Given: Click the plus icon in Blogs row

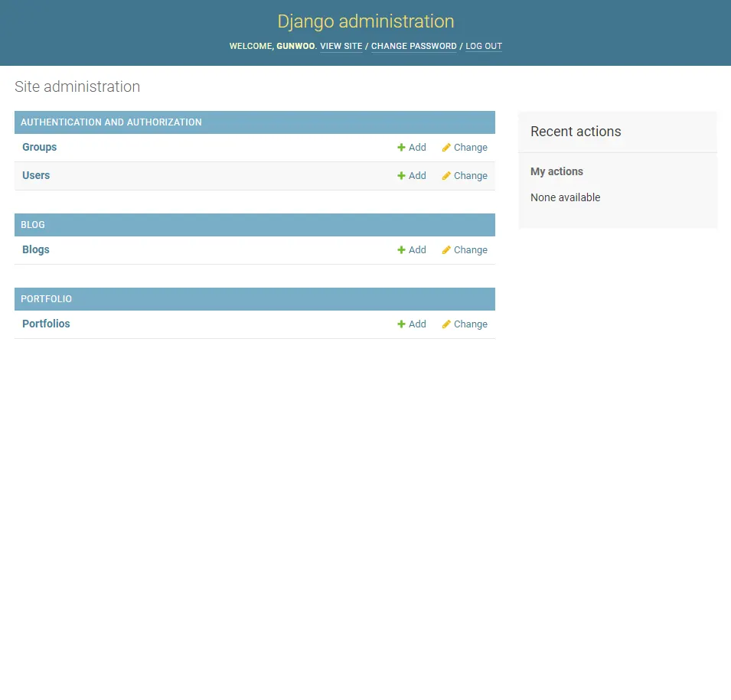Looking at the screenshot, I should [401, 250].
